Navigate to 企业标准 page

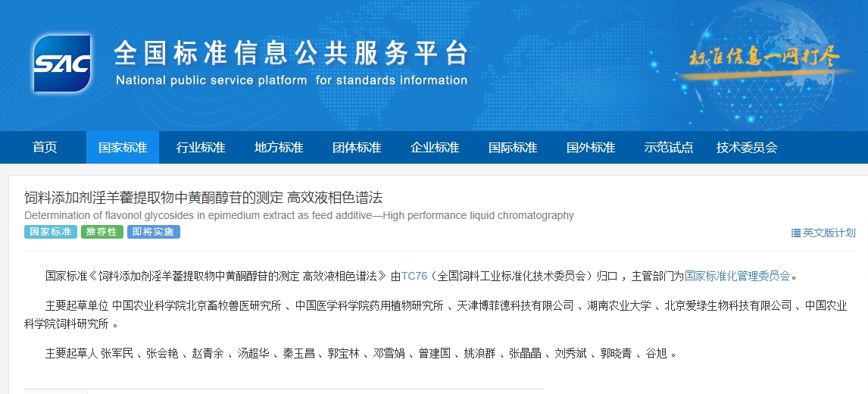tap(435, 148)
